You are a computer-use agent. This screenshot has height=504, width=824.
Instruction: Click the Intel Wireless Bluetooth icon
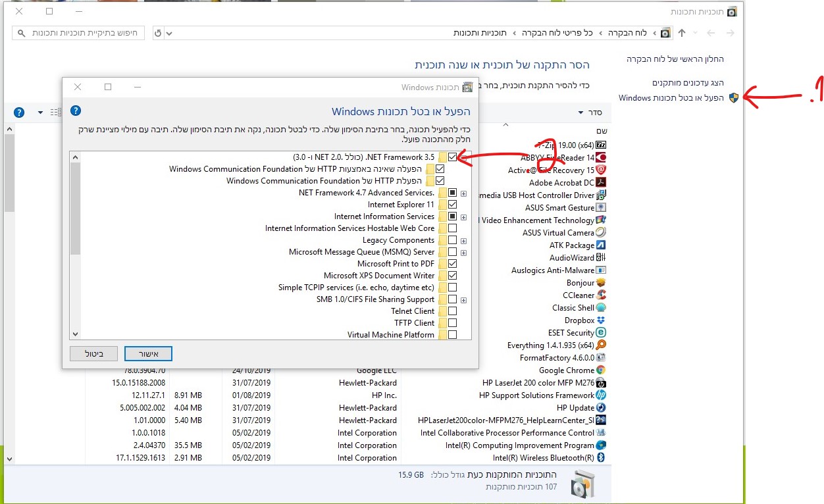pos(601,457)
